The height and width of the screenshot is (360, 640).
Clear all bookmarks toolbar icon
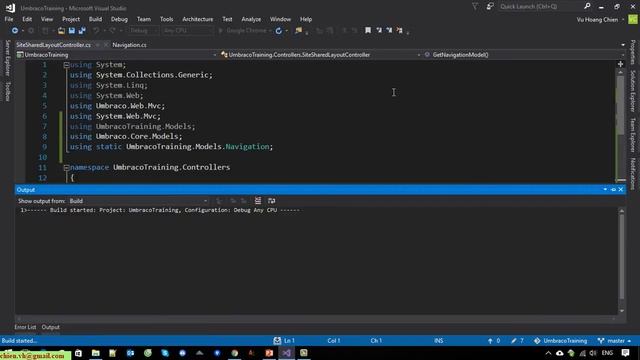(399, 30)
